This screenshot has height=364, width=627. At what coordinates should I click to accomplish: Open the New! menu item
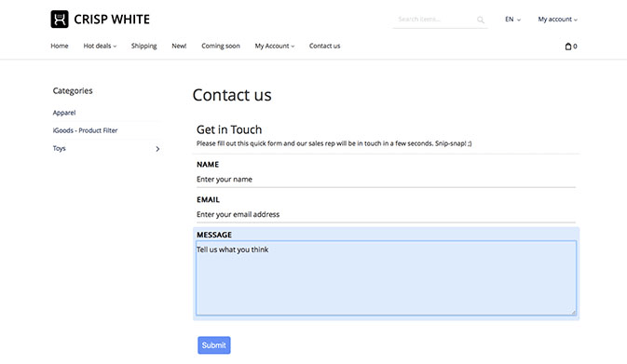179,46
